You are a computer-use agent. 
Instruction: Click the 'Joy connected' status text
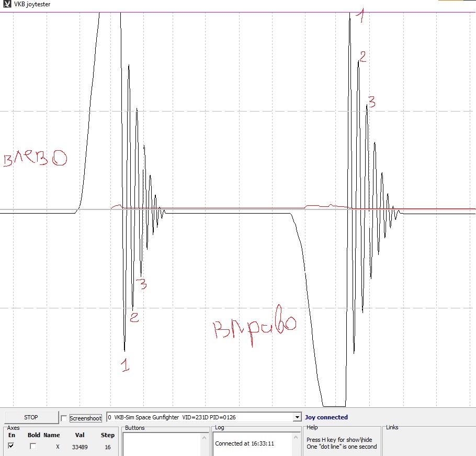[326, 417]
